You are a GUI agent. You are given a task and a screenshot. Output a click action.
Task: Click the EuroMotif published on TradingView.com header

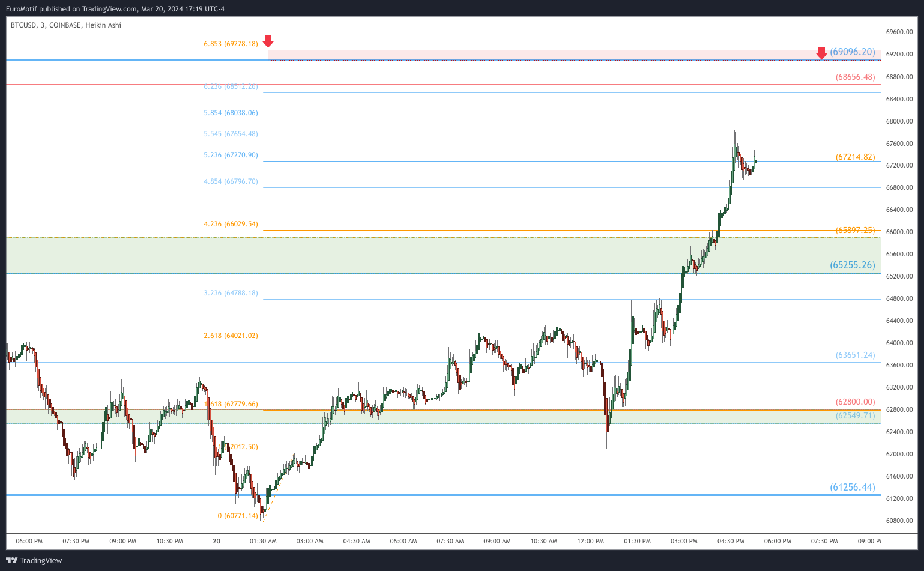[x=115, y=9]
